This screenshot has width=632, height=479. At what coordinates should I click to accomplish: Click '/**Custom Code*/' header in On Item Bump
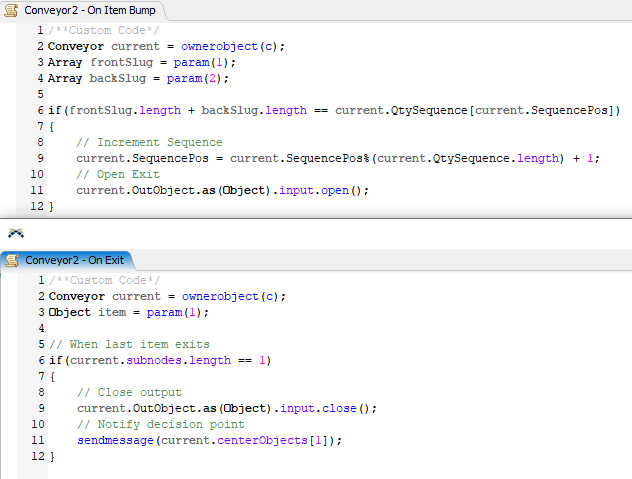tap(104, 30)
